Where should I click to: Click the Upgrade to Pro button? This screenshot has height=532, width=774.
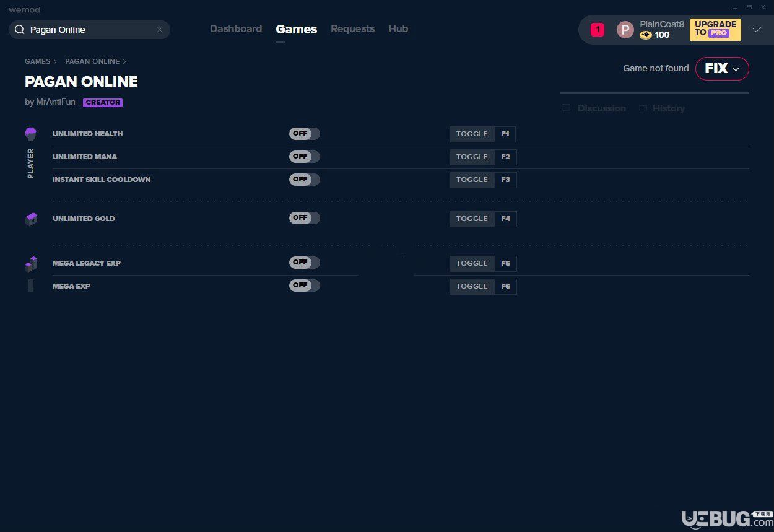(x=715, y=29)
